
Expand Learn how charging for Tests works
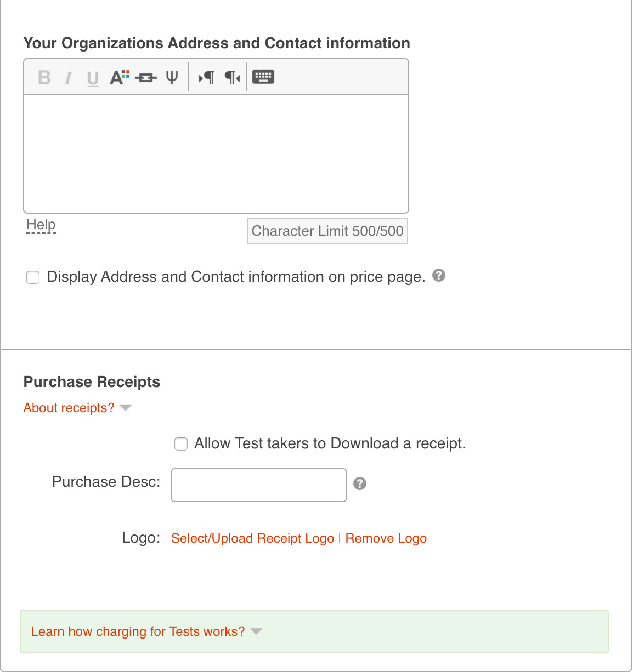coord(146,631)
